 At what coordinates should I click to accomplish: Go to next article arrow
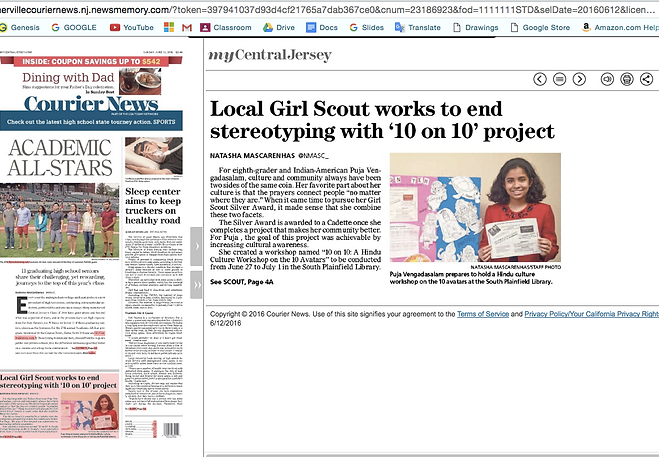coord(579,79)
